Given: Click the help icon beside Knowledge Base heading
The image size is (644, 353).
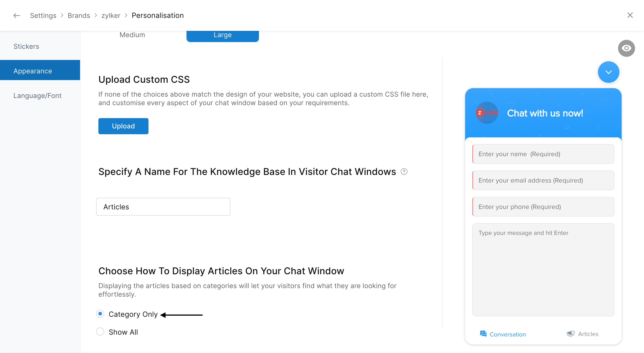Looking at the screenshot, I should point(404,172).
